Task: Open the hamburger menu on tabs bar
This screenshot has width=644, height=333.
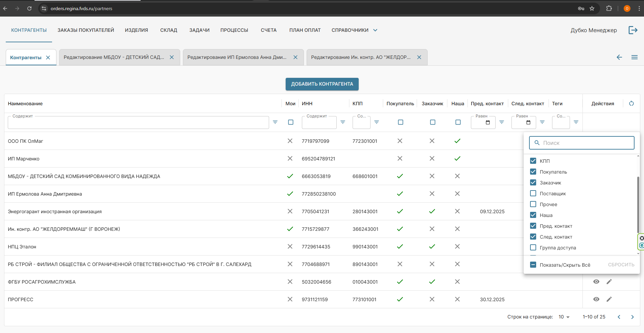Action: (634, 57)
